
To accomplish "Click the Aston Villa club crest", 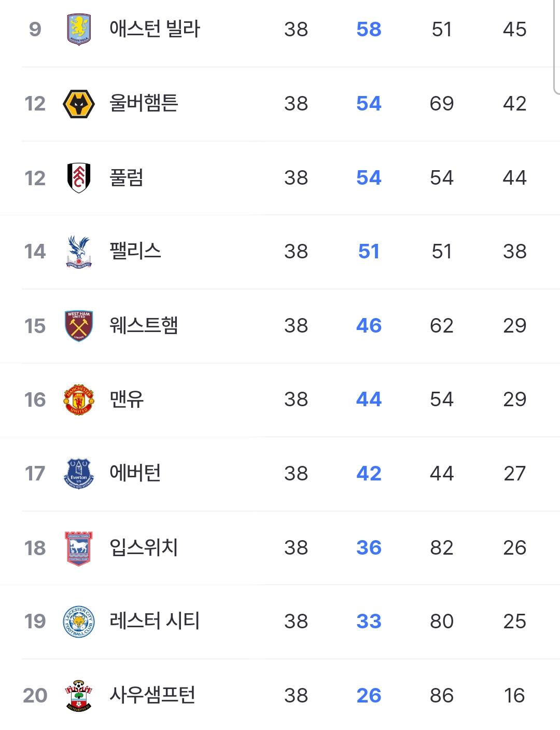I will 78,30.
